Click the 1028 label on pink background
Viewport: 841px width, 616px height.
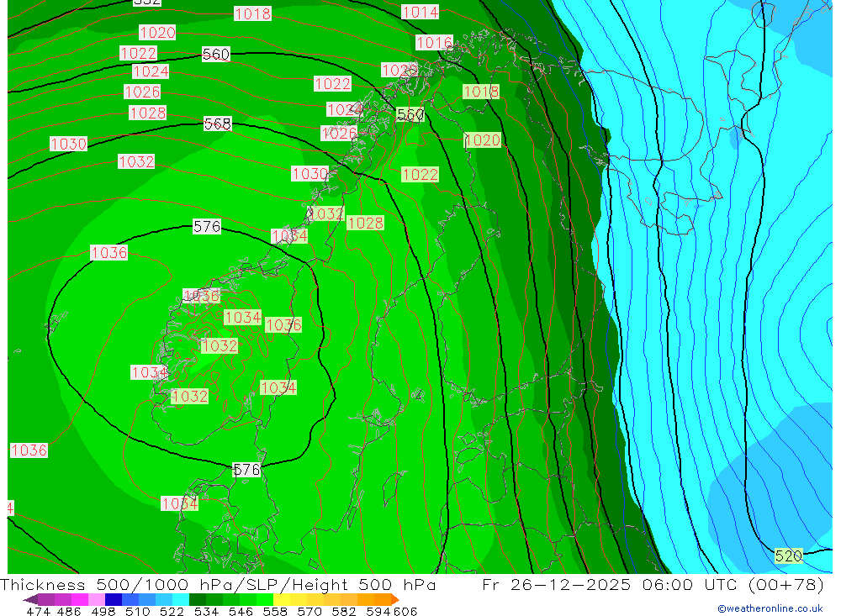147,113
